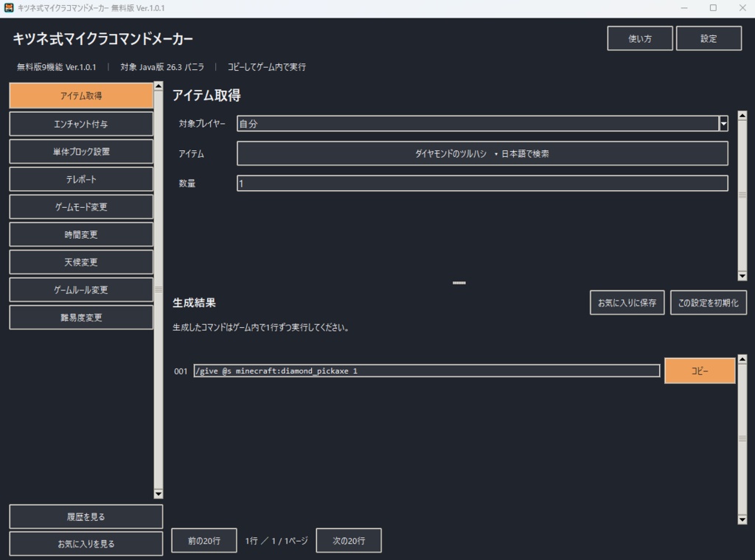The width and height of the screenshot is (755, 560).
Task: Click form panel scrollbar down arrow
Action: [742, 276]
